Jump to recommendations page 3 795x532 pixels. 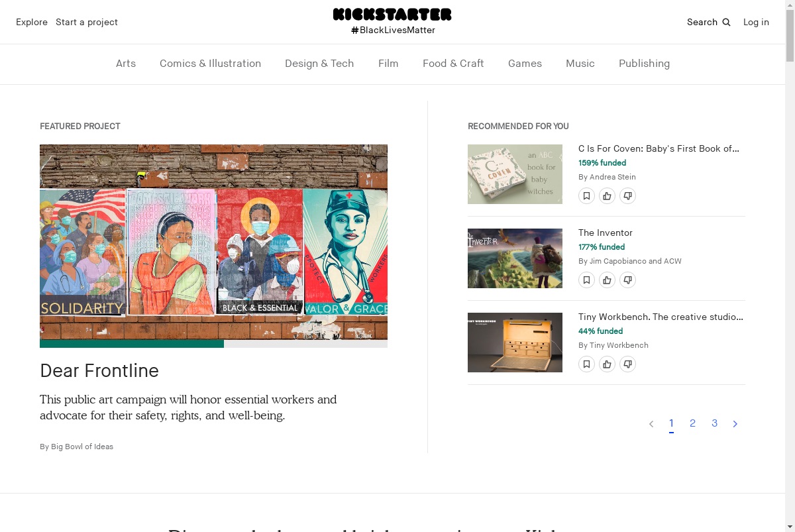click(x=714, y=423)
